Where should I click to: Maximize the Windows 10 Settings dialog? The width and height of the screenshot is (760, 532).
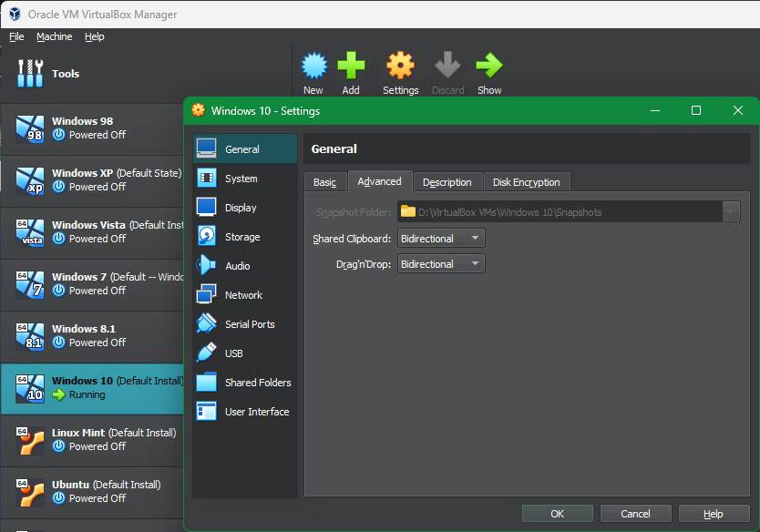pos(696,110)
